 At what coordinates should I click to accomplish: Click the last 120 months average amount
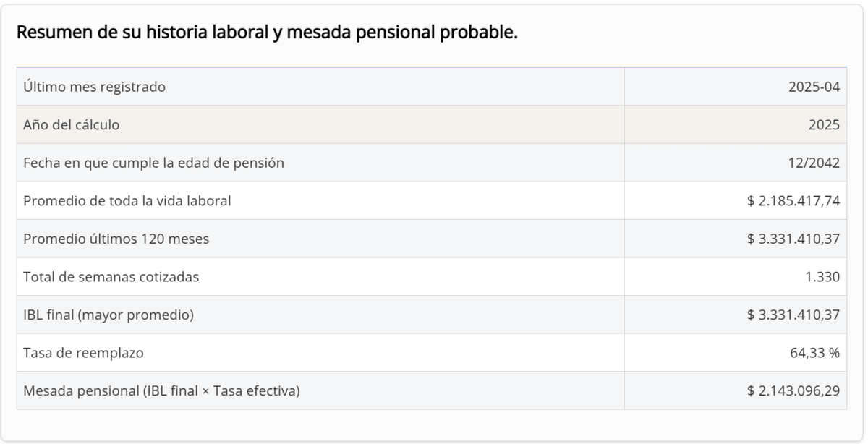point(793,239)
